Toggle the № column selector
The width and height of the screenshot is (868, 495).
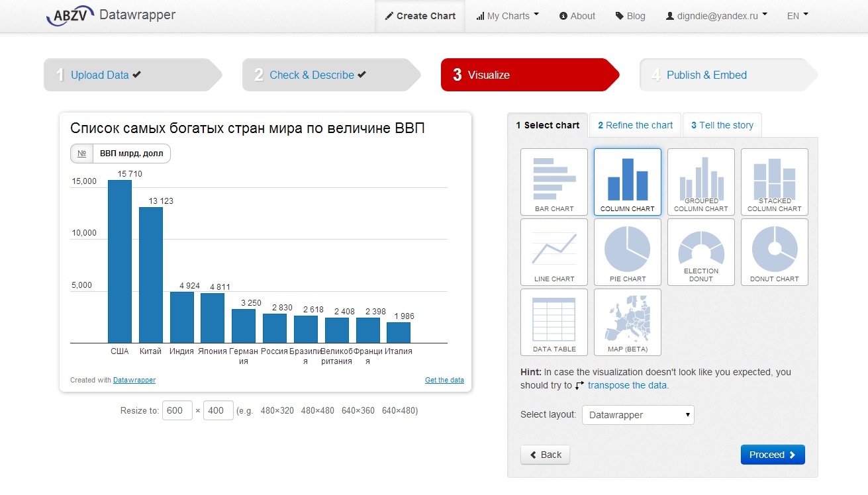point(82,154)
